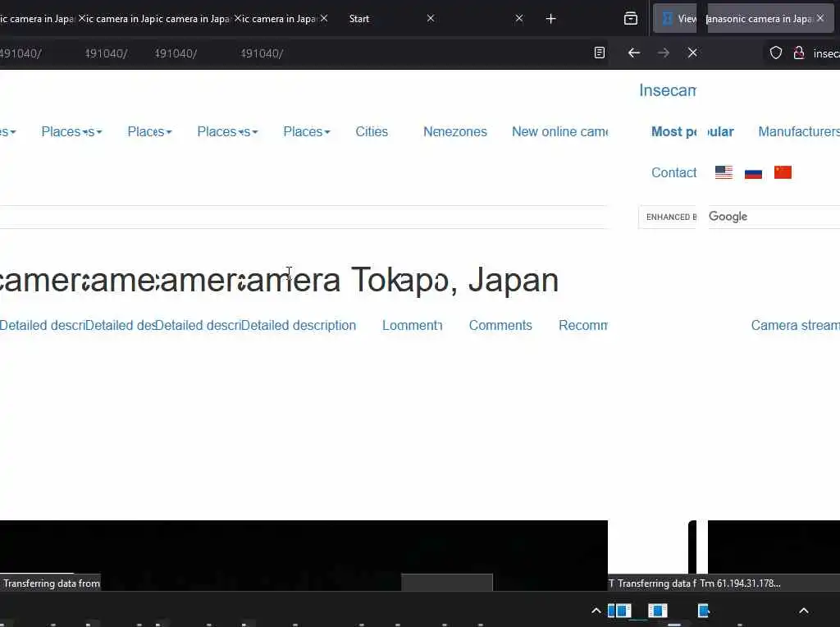Screen dimensions: 840x627
Task: Open the taskbar icon showing two overlapping windows
Action: pyautogui.click(x=619, y=611)
